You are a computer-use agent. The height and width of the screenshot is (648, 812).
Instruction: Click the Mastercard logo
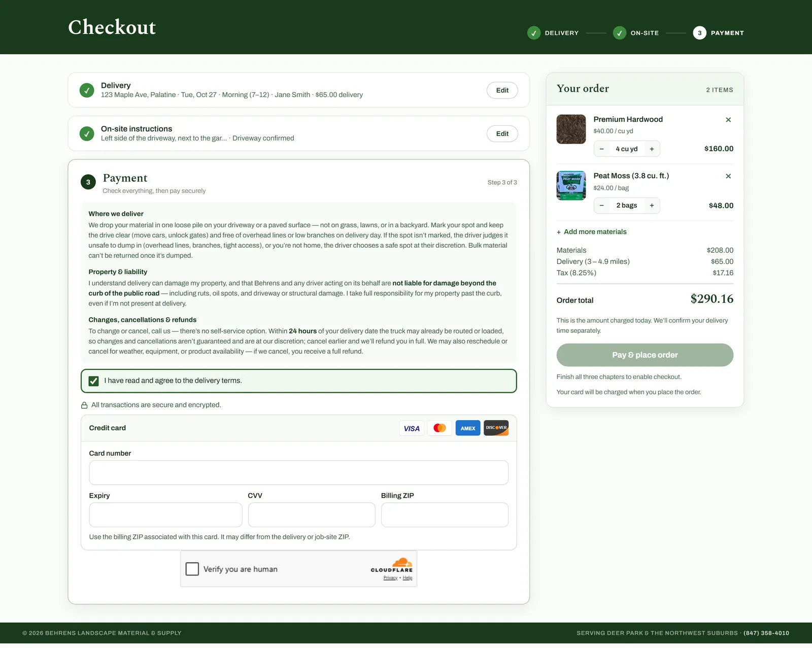[x=439, y=428]
